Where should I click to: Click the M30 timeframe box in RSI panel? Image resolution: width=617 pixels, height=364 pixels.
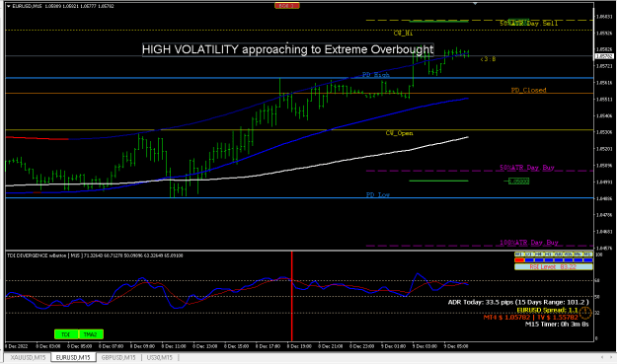click(x=559, y=254)
